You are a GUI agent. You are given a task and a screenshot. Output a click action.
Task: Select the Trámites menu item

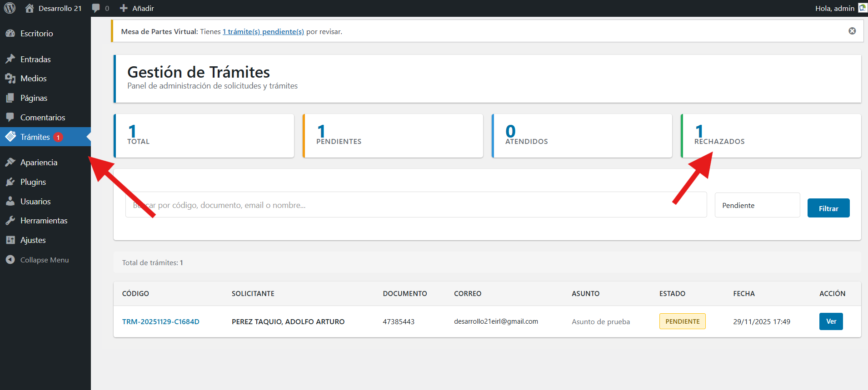click(35, 137)
